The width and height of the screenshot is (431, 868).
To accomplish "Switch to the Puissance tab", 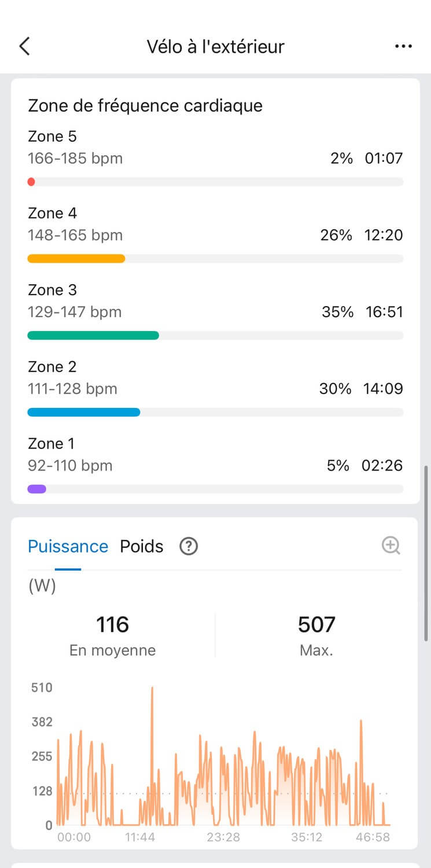I will [68, 547].
